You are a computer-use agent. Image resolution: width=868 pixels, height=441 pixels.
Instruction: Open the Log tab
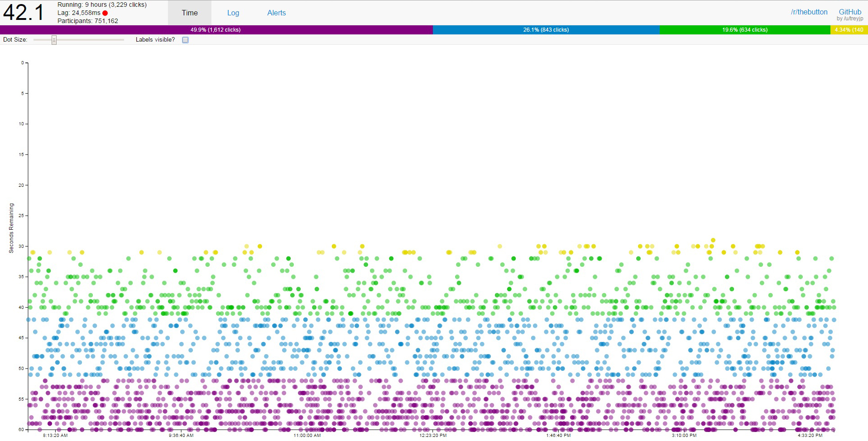[233, 13]
